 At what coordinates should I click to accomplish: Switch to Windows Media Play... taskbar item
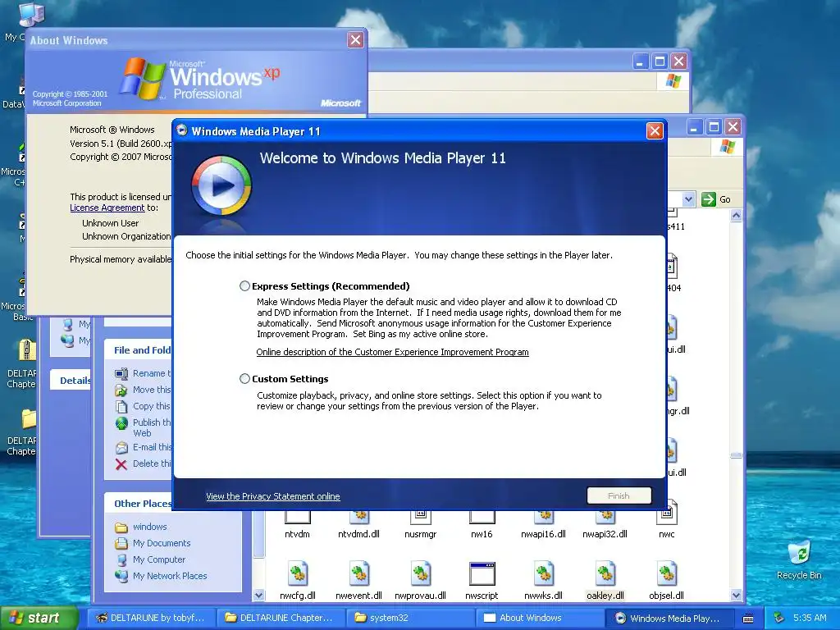[x=669, y=618]
